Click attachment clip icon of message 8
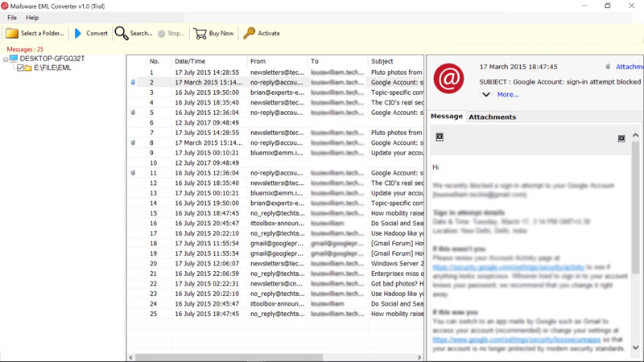The image size is (644, 362). (133, 143)
